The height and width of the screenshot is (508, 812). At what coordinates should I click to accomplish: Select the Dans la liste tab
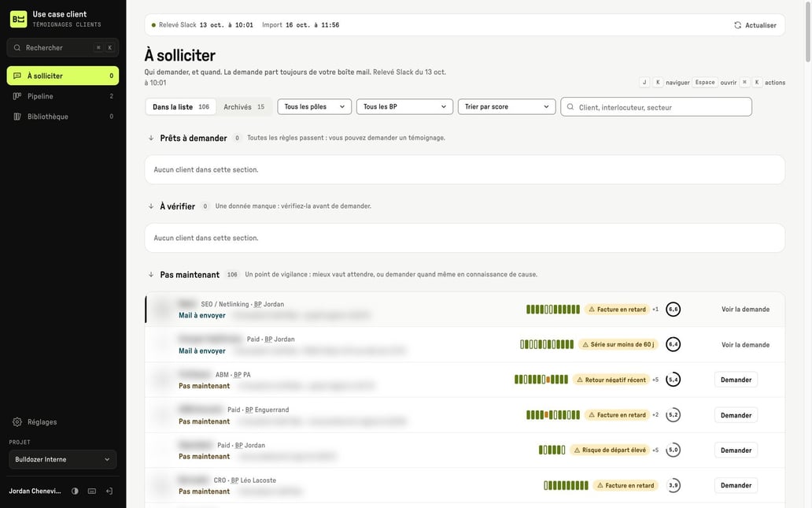point(181,107)
